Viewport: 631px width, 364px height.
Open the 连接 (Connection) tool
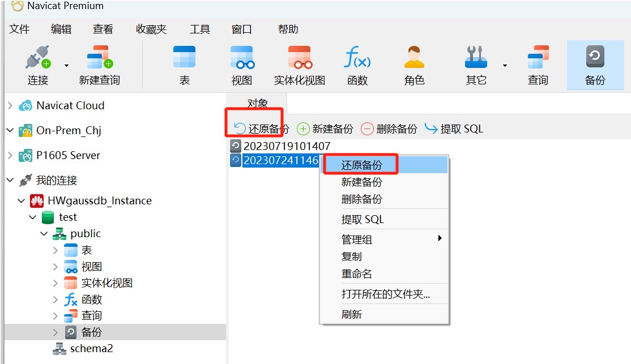36,64
